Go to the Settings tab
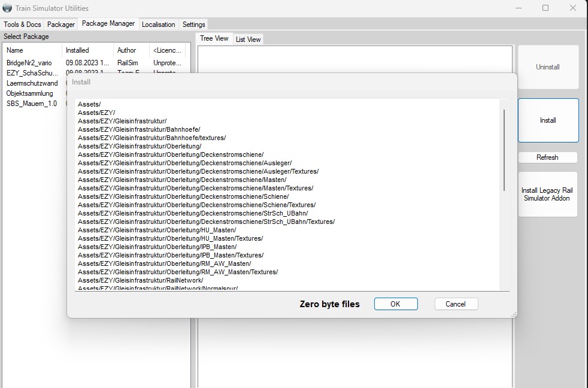 point(193,25)
